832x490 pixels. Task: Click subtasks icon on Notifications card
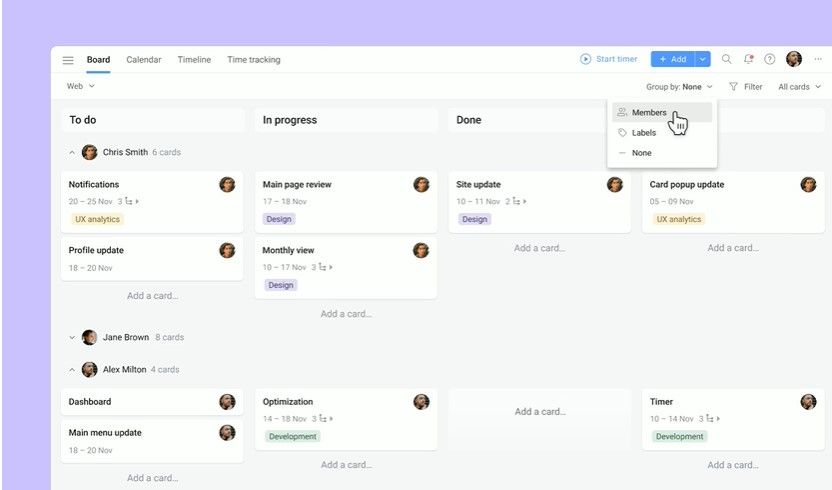(x=129, y=201)
